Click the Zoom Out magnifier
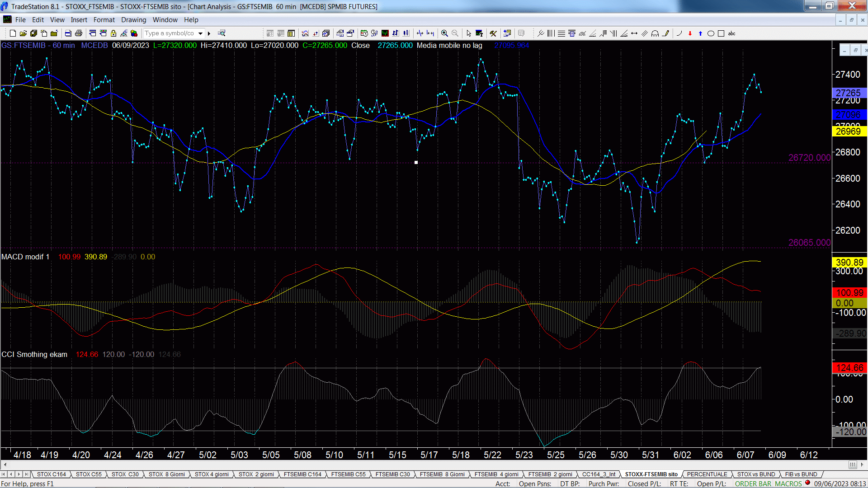The width and height of the screenshot is (868, 488). [x=455, y=33]
